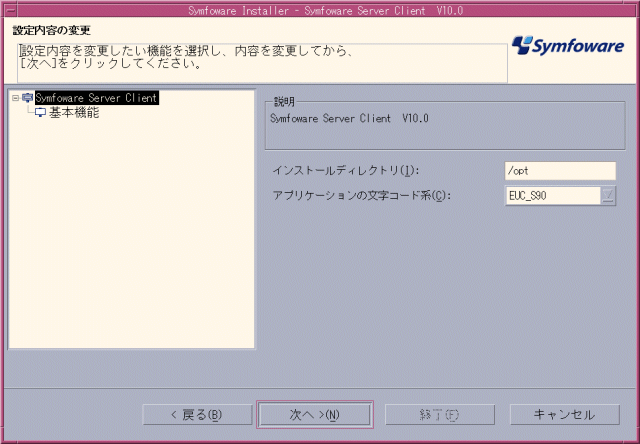
Task: Click the Symfoware Server Client computer icon
Action: pos(28,98)
